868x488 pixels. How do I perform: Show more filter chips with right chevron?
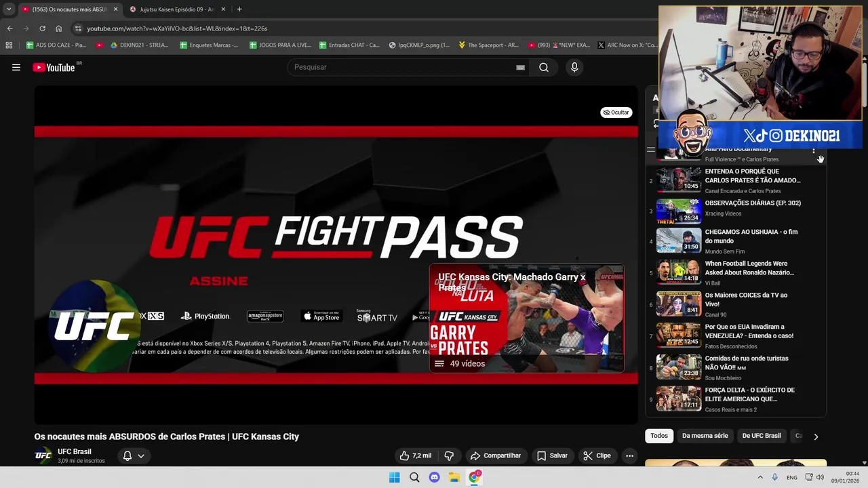tap(816, 436)
